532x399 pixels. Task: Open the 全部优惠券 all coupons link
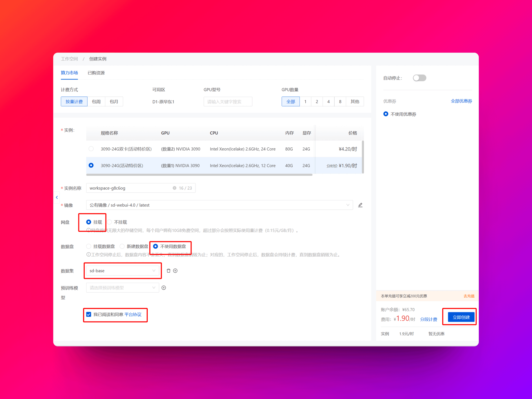461,101
